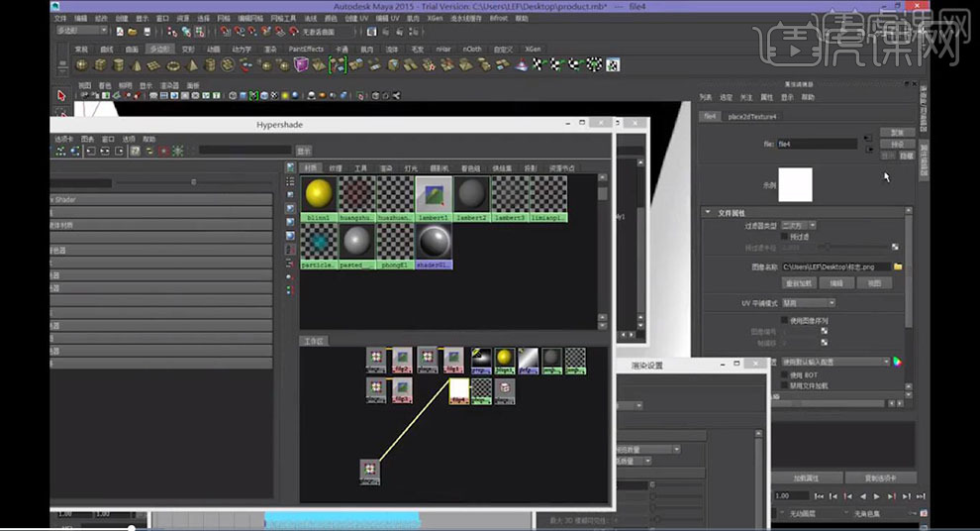
Task: Open upper dropdown in 渲染设置 window
Action: (x=630, y=405)
